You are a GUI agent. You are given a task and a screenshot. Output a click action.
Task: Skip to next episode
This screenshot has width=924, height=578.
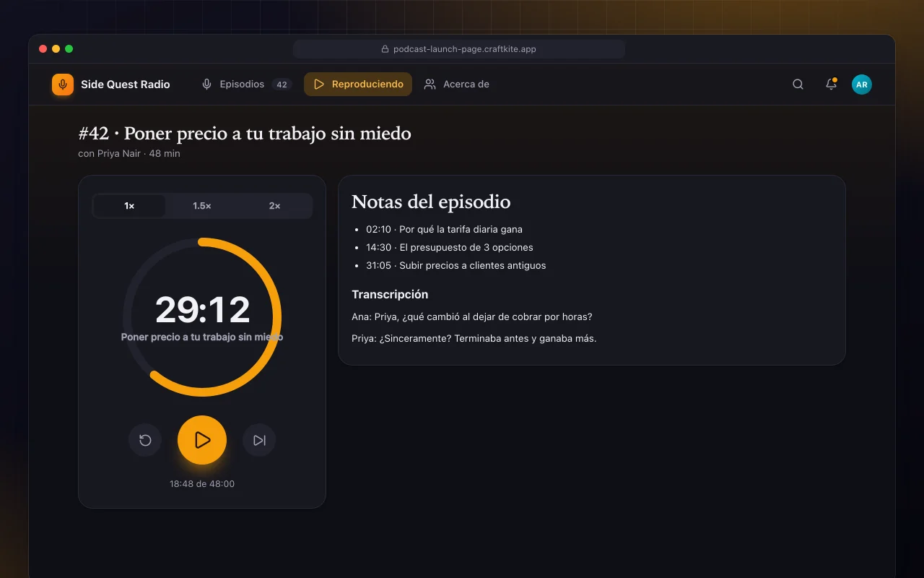pos(259,440)
